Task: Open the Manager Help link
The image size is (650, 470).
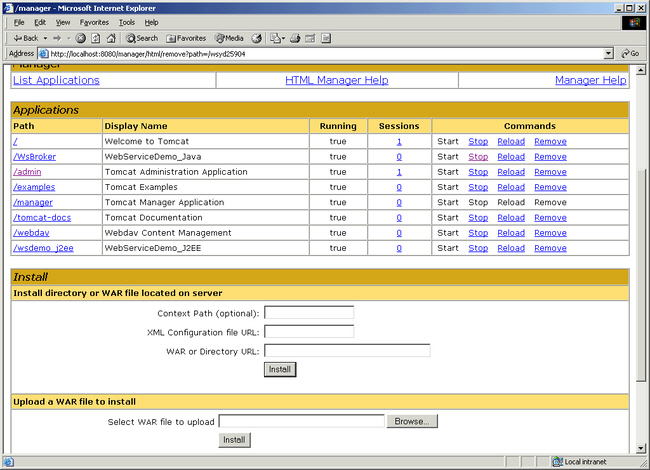Action: pos(590,80)
